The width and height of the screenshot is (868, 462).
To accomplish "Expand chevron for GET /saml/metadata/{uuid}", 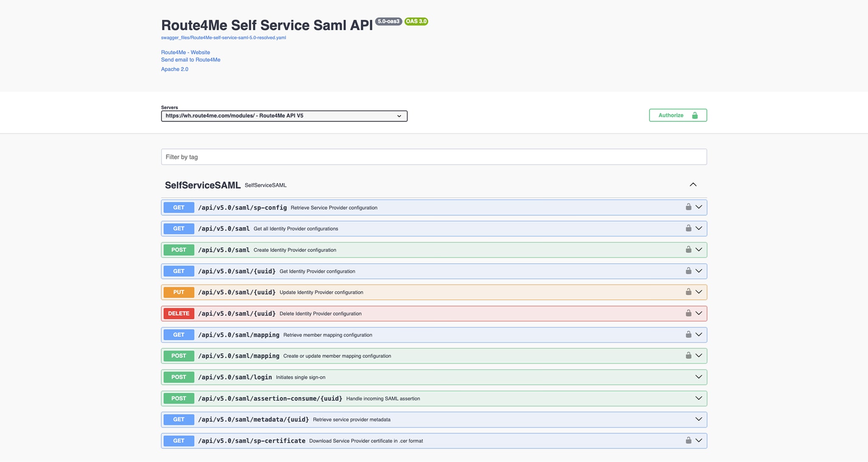I will (699, 419).
